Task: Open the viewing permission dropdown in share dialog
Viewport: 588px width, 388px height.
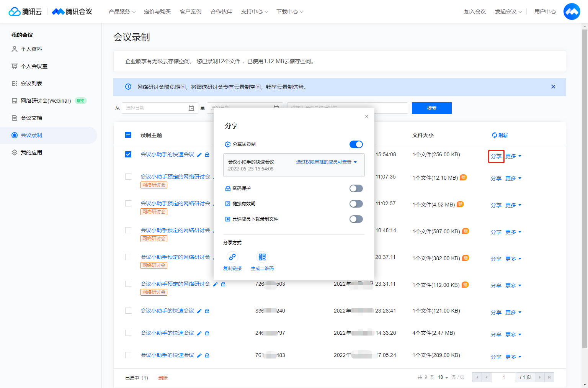Action: [x=327, y=162]
